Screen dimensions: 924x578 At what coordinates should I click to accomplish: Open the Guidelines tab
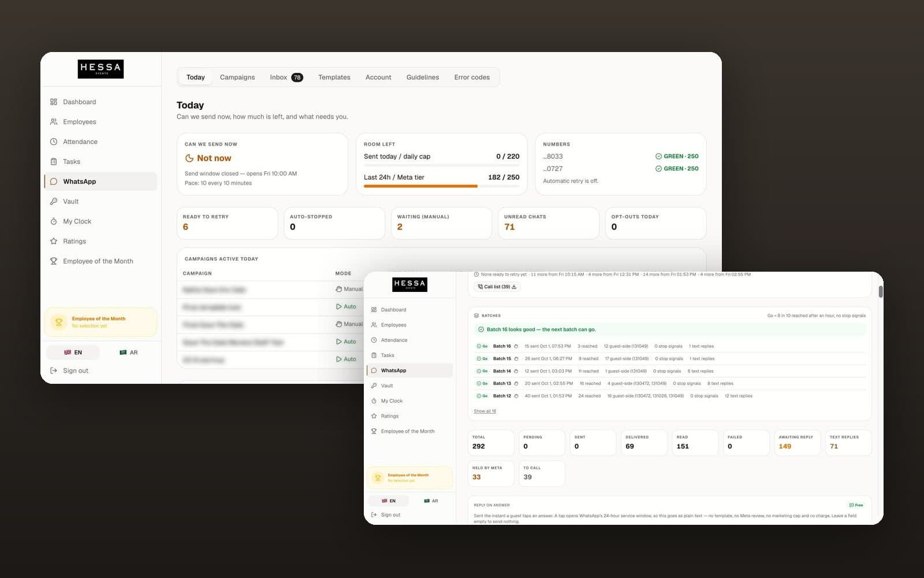click(x=423, y=77)
